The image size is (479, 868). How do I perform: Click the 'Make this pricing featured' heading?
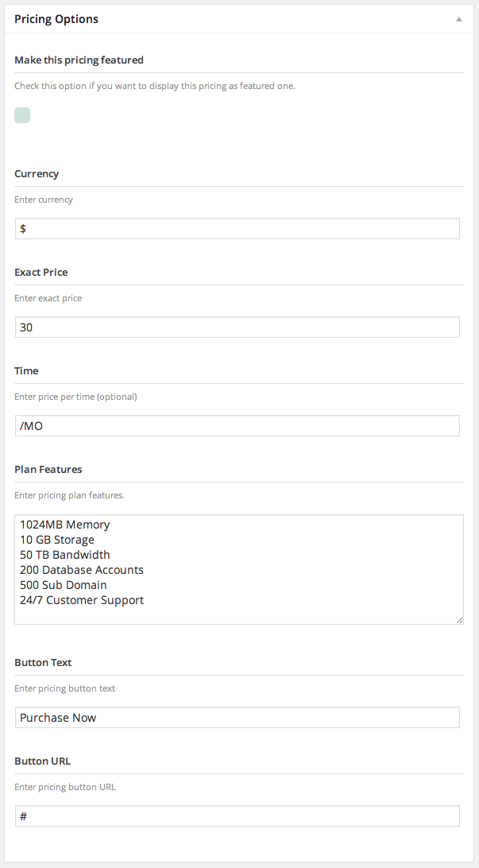click(79, 60)
